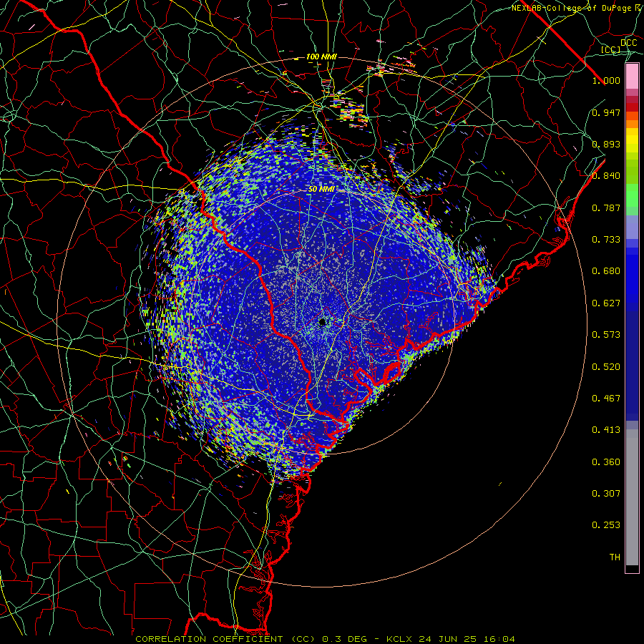The image size is (644, 644).
Task: Click the 24 JUN 25 date text
Action: click(448, 639)
